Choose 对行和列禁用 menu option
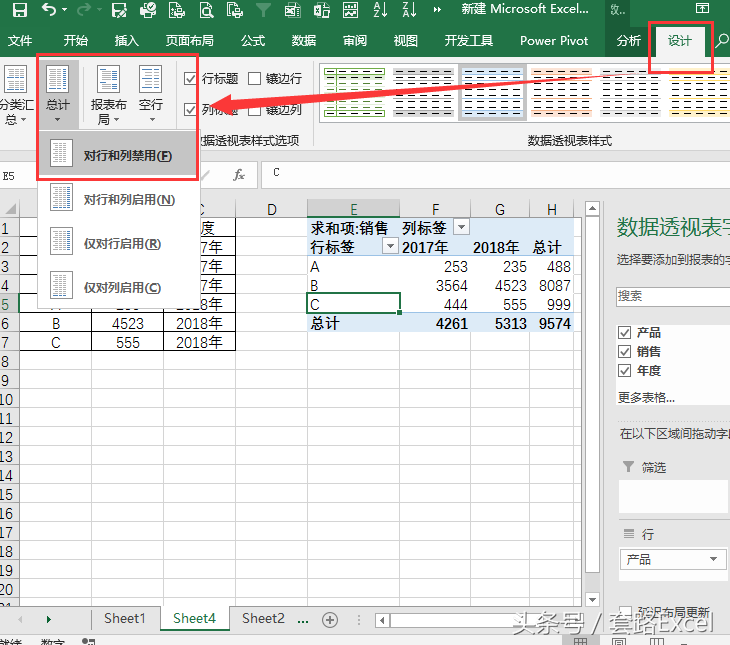 (117, 155)
